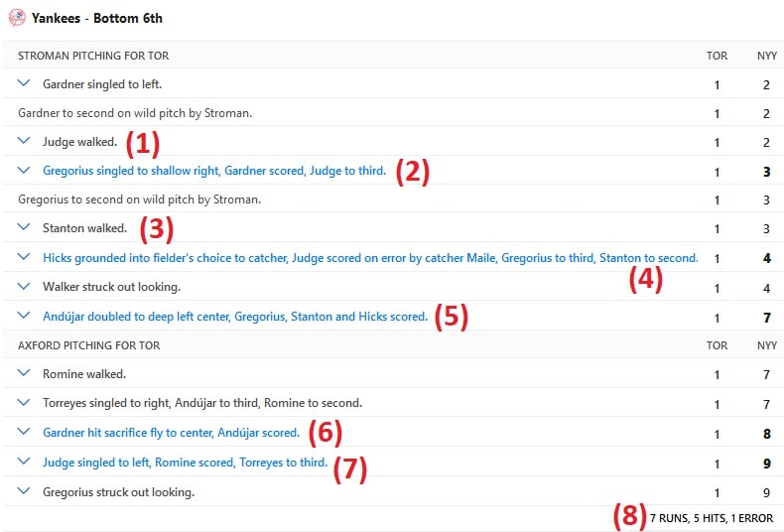Viewport: 784px width, 532px height.
Task: Expand Walker struck out looking play
Action: click(24, 286)
